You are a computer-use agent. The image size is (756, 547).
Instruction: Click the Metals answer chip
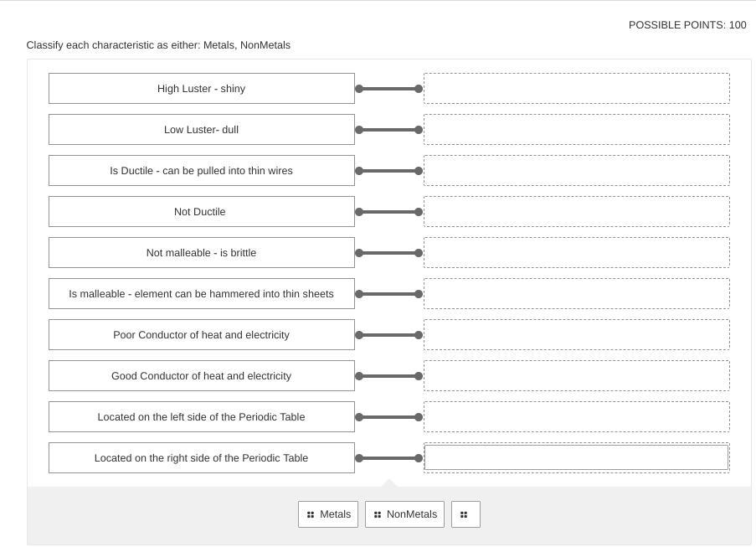tap(328, 514)
